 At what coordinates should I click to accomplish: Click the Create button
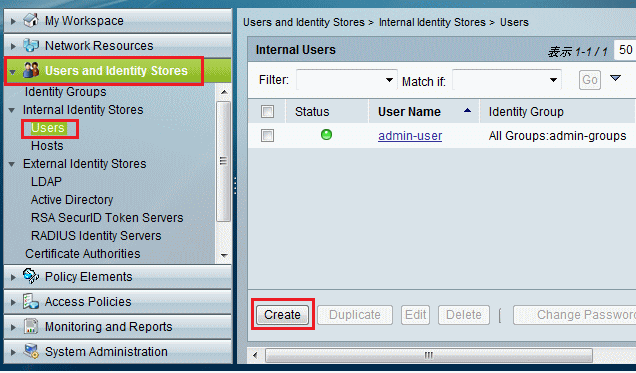pyautogui.click(x=282, y=315)
